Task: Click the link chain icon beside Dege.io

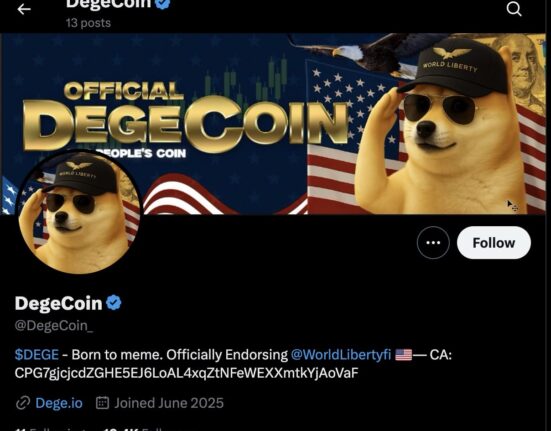Action: [23, 403]
